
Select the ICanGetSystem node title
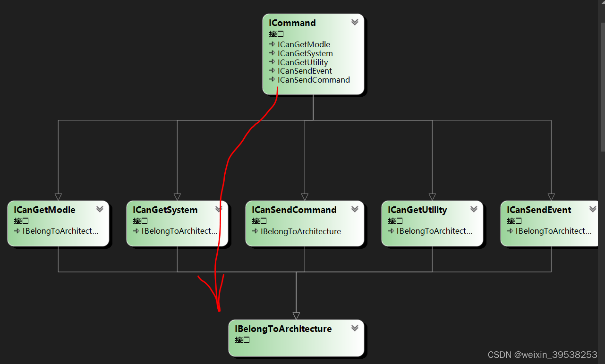(165, 210)
